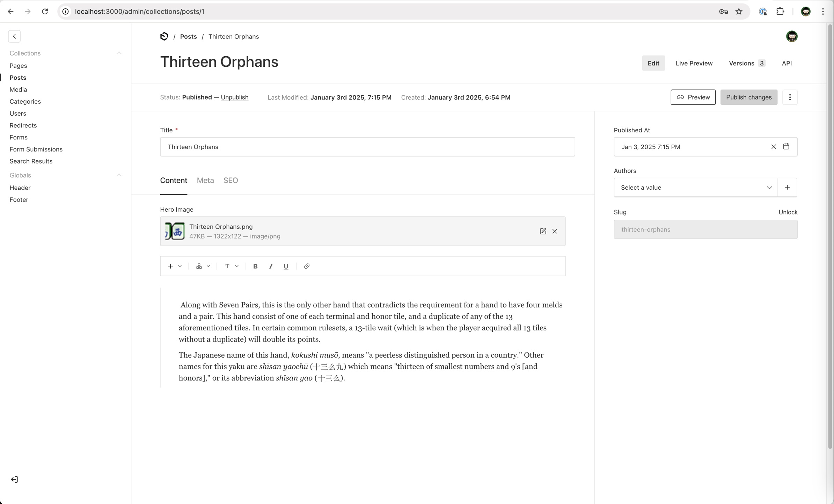
Task: Edit the hero image via the pencil icon
Action: (543, 231)
